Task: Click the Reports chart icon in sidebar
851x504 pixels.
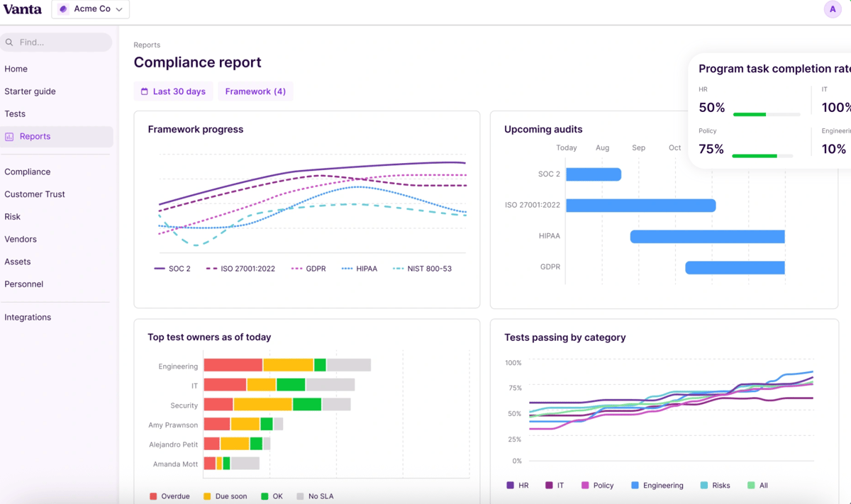Action: (x=9, y=137)
